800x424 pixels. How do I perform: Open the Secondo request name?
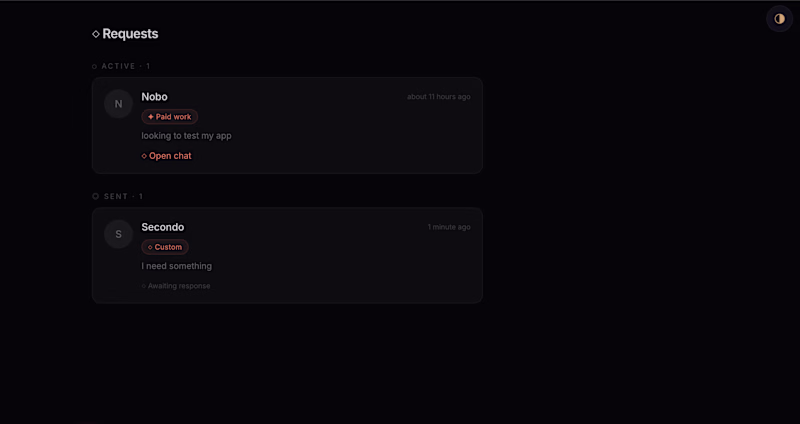pos(163,227)
